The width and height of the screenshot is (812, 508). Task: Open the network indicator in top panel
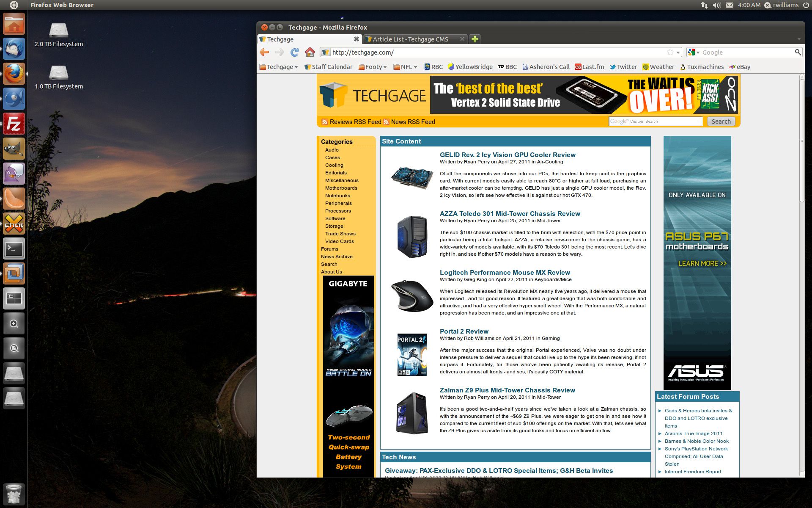tap(704, 5)
